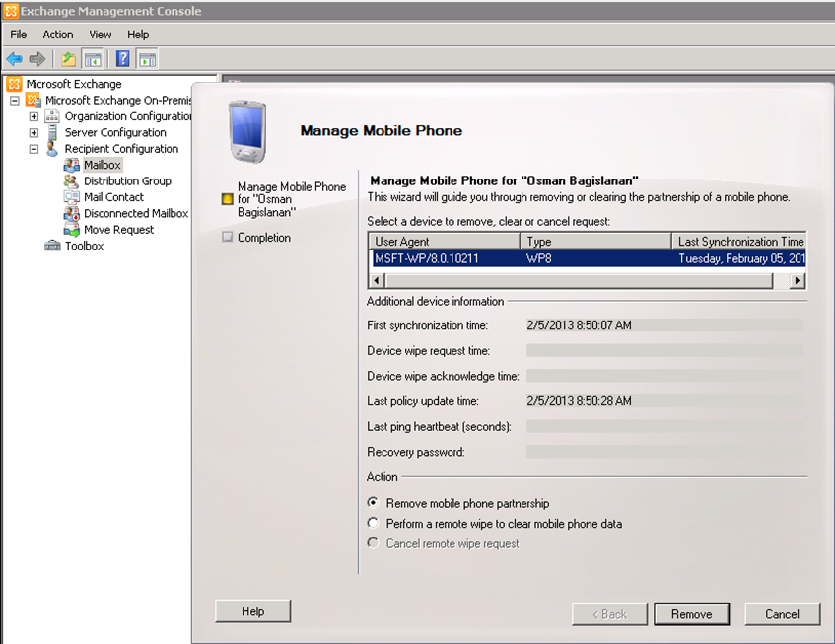Viewport: 835px width, 644px height.
Task: Expand the Organization Configuration node
Action: [x=34, y=116]
